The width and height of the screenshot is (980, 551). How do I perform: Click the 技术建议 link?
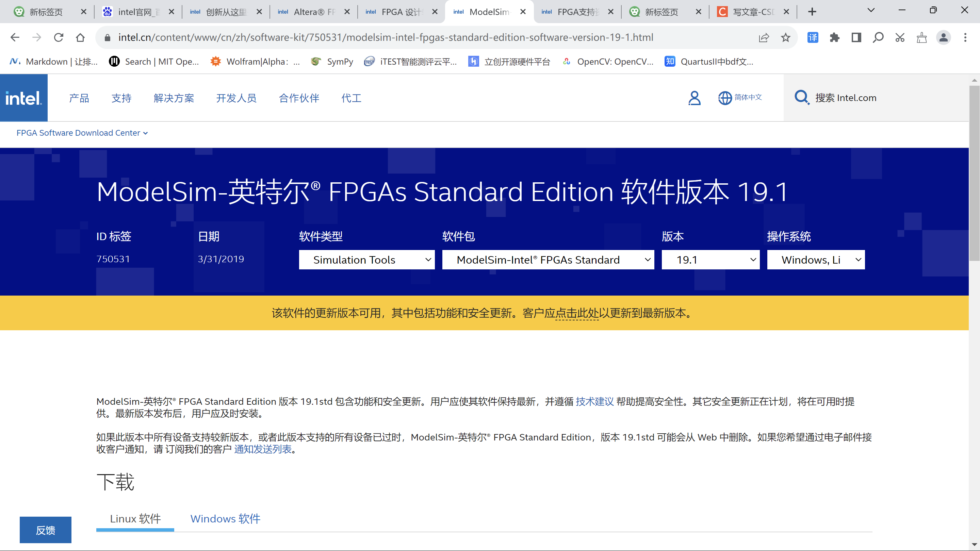point(594,402)
